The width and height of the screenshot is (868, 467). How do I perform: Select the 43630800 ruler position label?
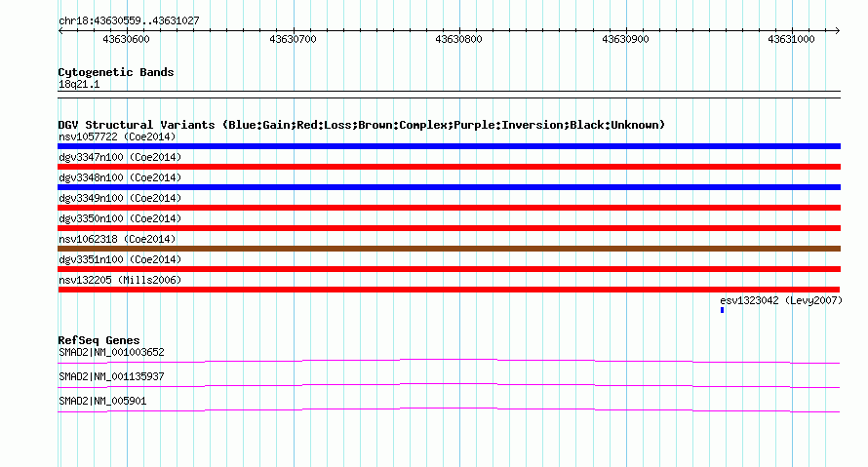coord(459,39)
